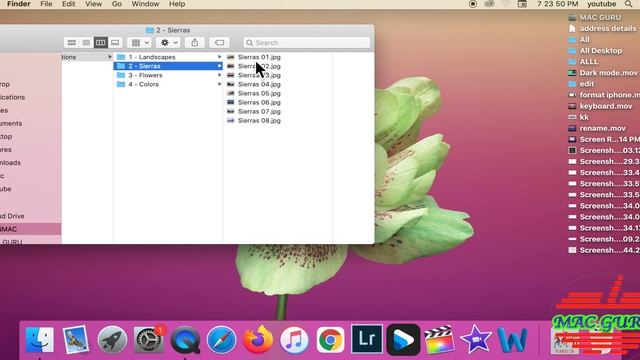
Task: Click the clock in the menu bar
Action: 558,4
